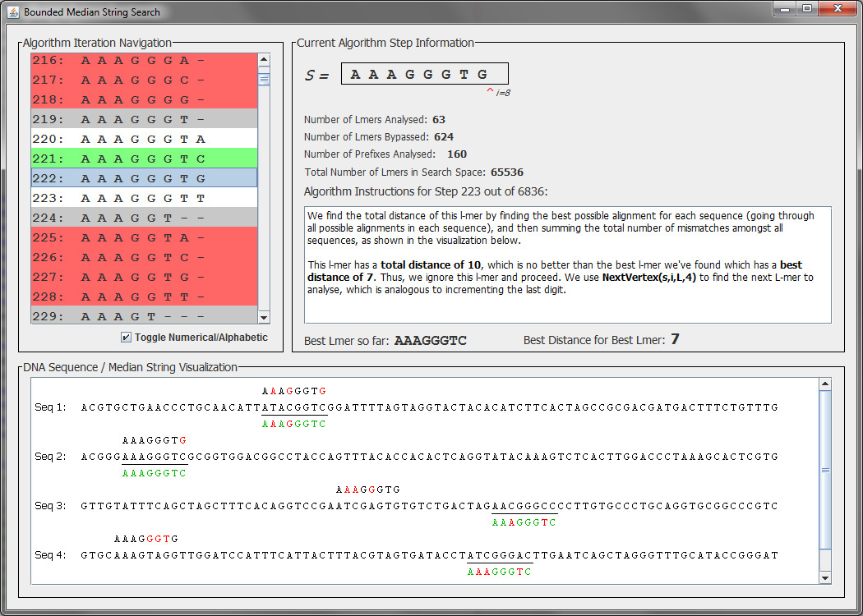
Task: Select bypassed row 226 AAAGGTC-
Action: coord(144,257)
